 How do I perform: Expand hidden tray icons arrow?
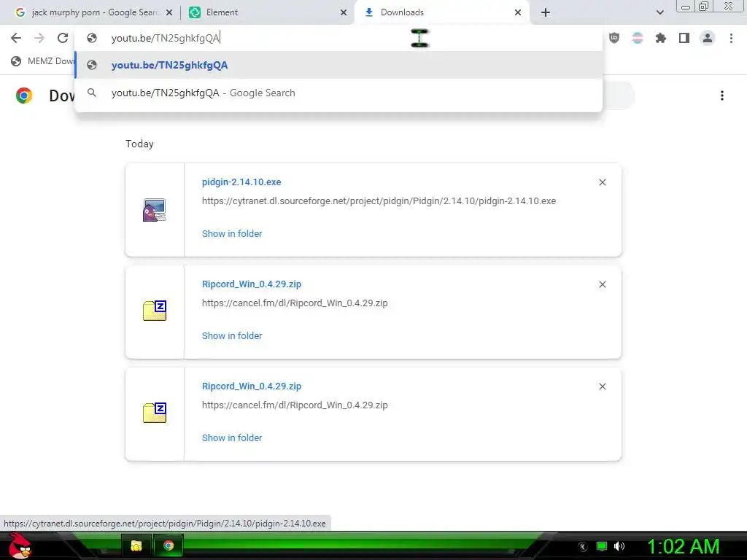583,547
